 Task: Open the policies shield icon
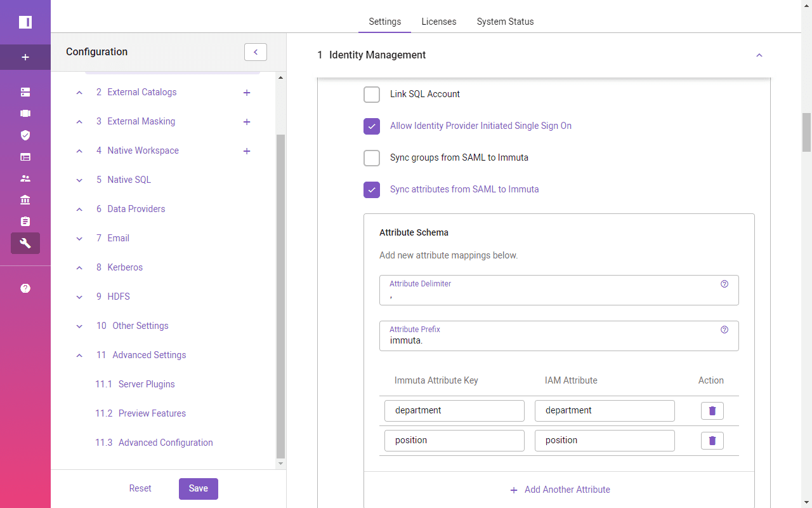click(x=25, y=135)
